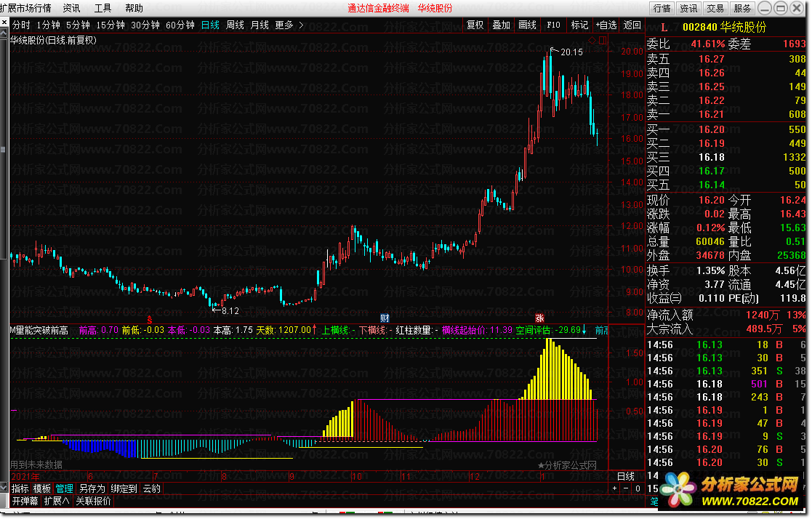The image size is (812, 519).
Task: Click 叠加 overlay button
Action: click(502, 25)
